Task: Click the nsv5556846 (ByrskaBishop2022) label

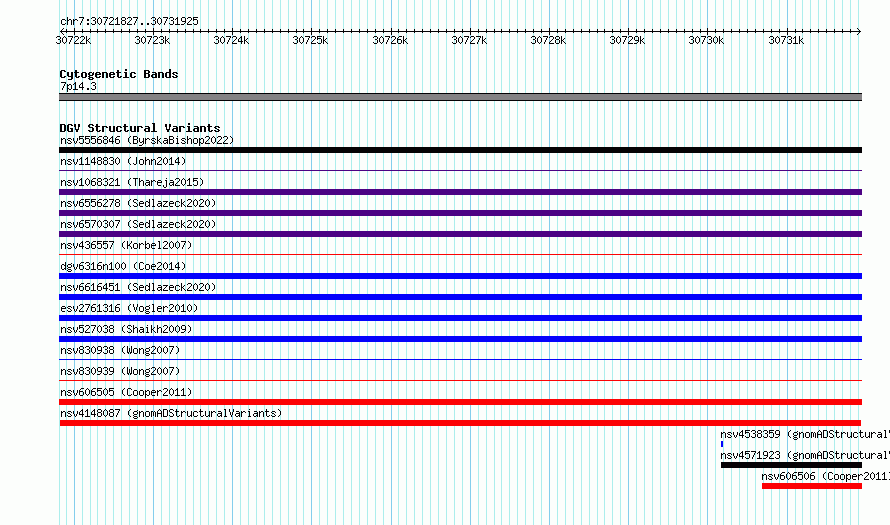Action: click(x=147, y=140)
